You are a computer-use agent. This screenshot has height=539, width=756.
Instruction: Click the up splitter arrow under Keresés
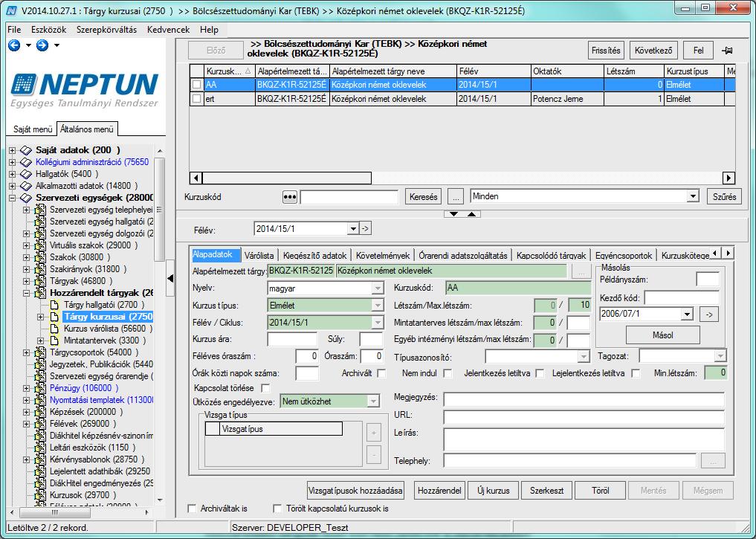(x=471, y=214)
